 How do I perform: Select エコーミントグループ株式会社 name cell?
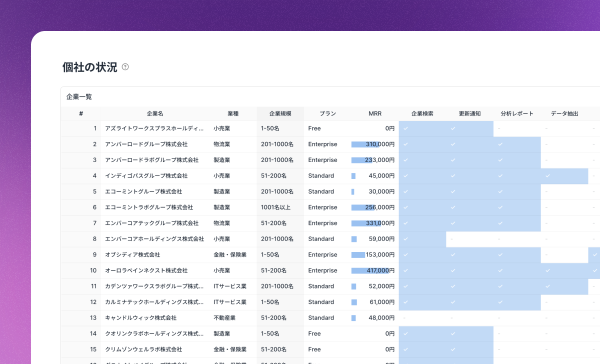pos(143,191)
